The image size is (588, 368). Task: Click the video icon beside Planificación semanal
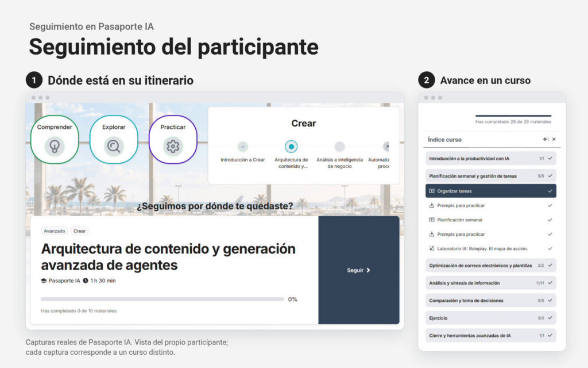[x=432, y=220]
